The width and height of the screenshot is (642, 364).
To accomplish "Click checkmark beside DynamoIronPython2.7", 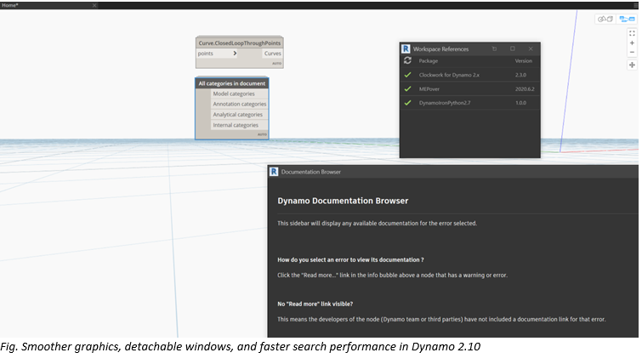I will [407, 103].
